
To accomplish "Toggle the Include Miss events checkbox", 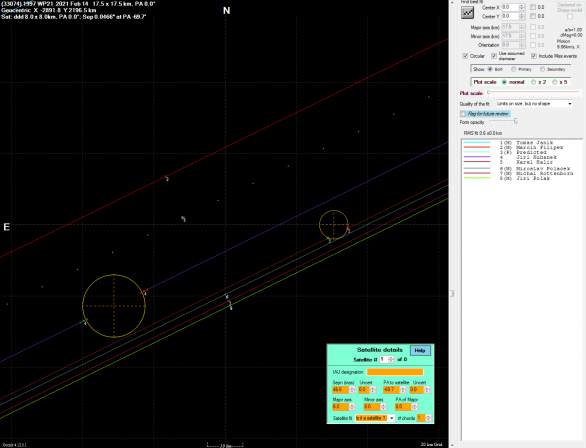I will 534,56.
